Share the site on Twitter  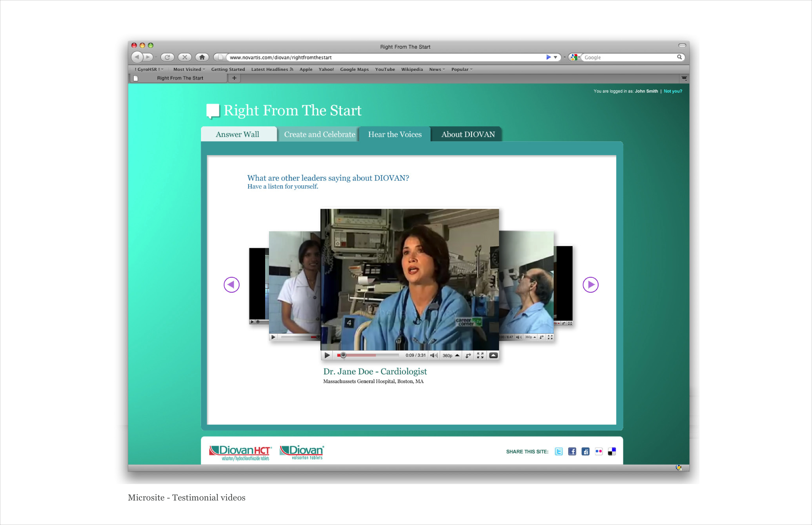559,451
